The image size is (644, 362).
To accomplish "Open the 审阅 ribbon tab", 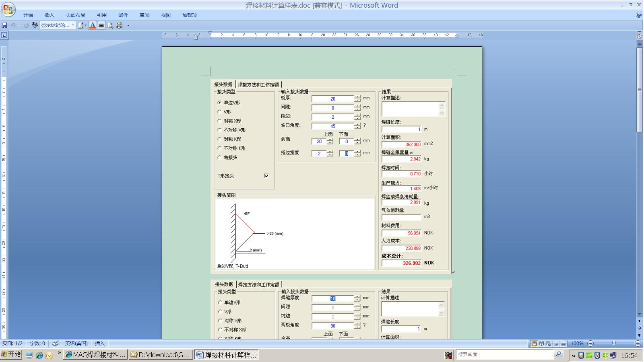I will click(x=144, y=15).
